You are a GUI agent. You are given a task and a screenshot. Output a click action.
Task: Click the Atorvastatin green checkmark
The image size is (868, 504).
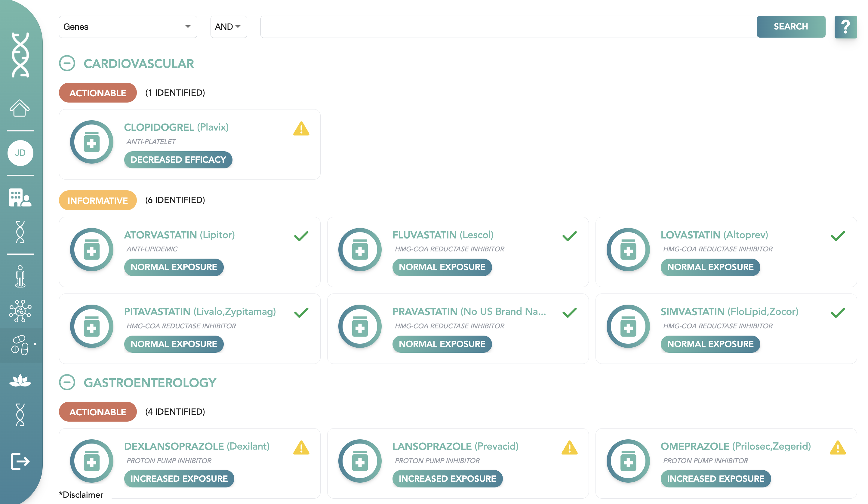tap(301, 236)
